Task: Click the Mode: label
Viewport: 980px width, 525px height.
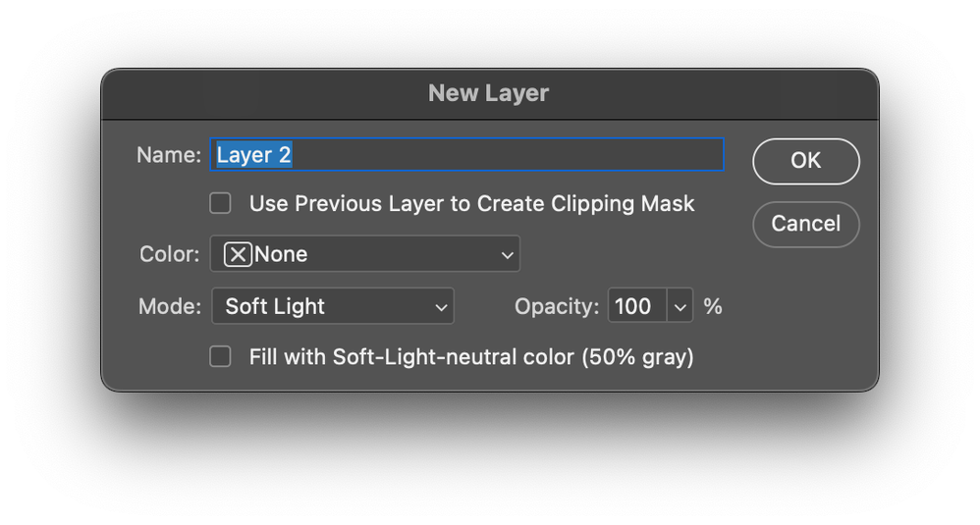Action: 170,306
